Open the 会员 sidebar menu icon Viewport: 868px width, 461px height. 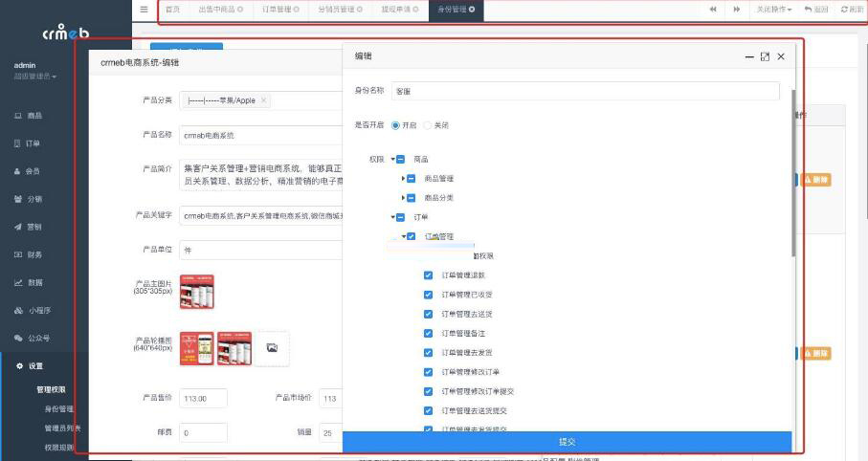(17, 171)
